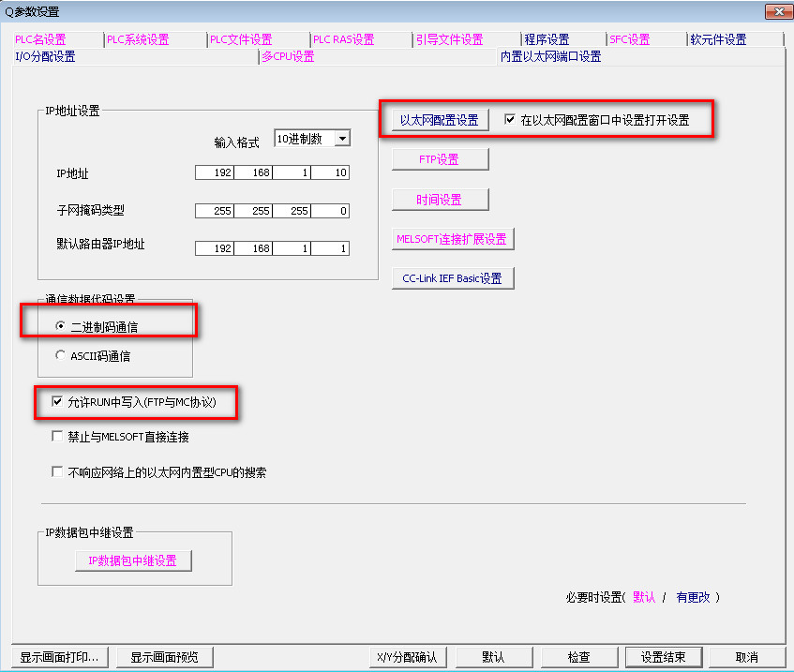Open IP数据包中继设置 button
The height and width of the screenshot is (672, 794).
point(133,561)
